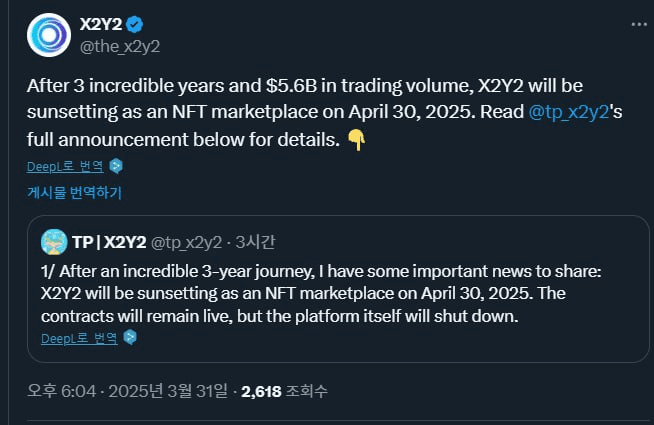Click the "2,618 조회수" view count

[284, 390]
